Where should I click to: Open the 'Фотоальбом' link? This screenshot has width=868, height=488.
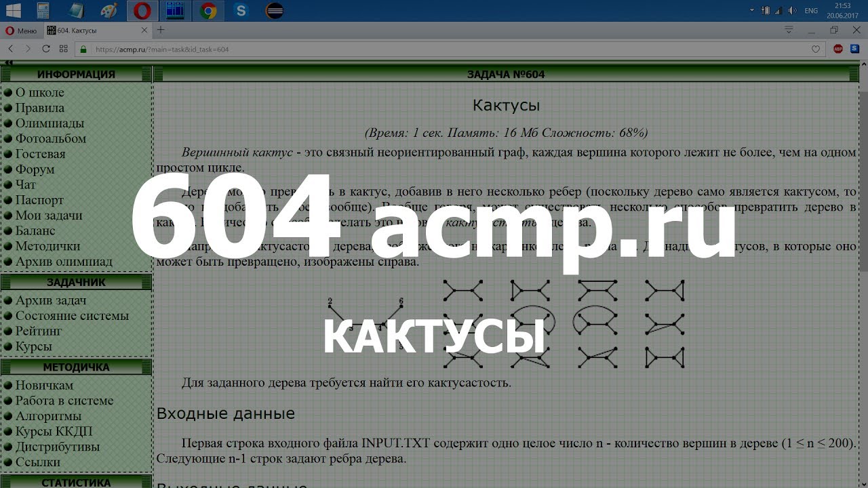pos(51,138)
